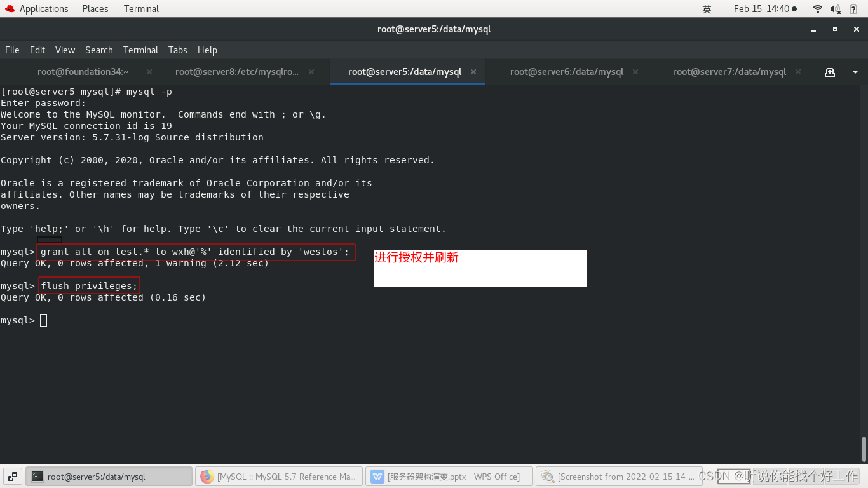Click the power system menu icon
The width and height of the screenshot is (868, 488).
(x=853, y=9)
